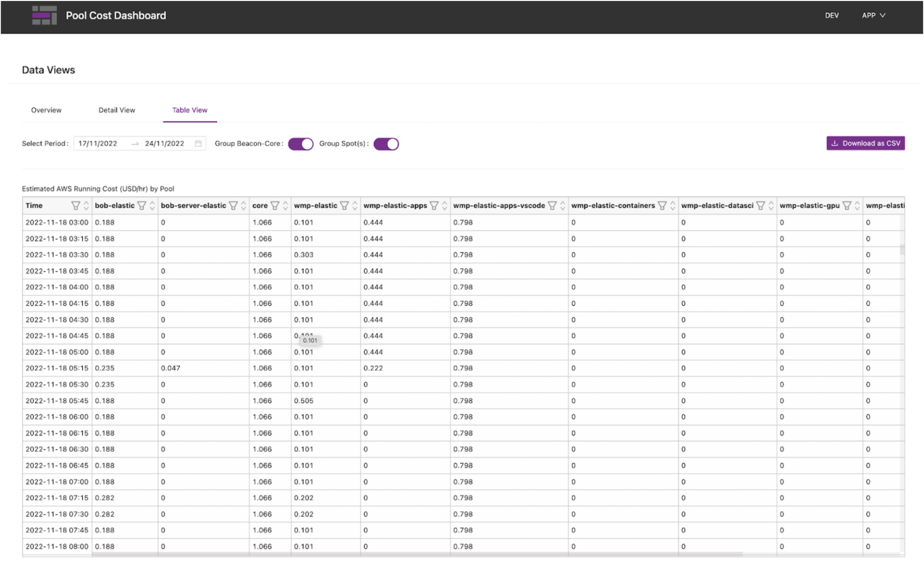
Task: Filter the wmp-elastic-gpu column
Action: [x=847, y=205]
